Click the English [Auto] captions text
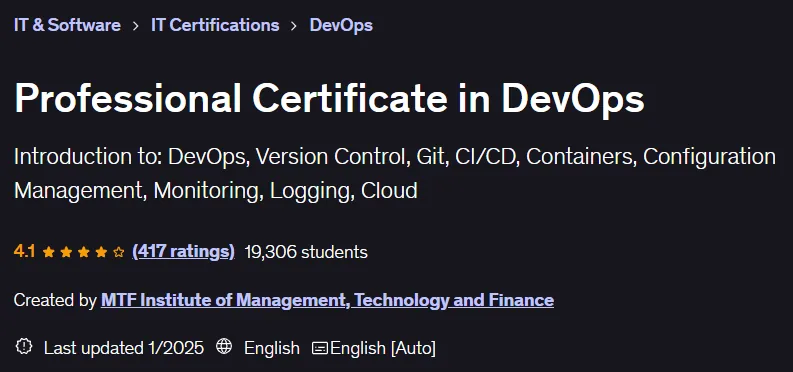 pos(383,348)
